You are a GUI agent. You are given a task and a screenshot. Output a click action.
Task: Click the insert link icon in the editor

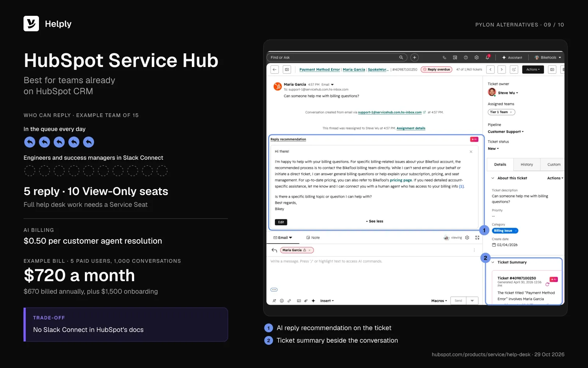[289, 301]
